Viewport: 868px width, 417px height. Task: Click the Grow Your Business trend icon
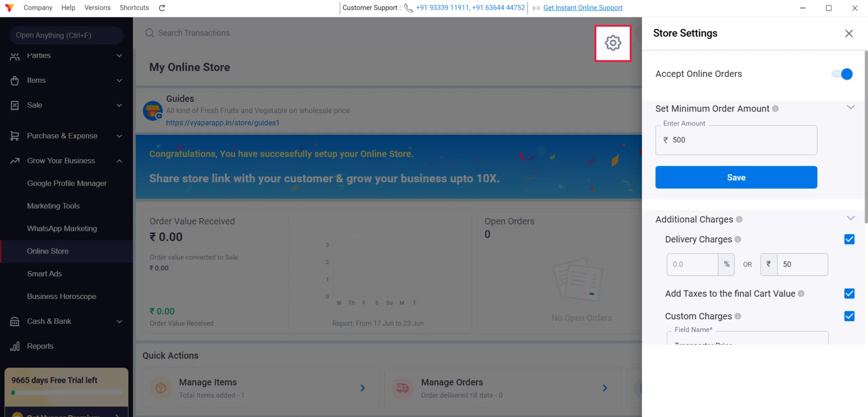(x=15, y=161)
